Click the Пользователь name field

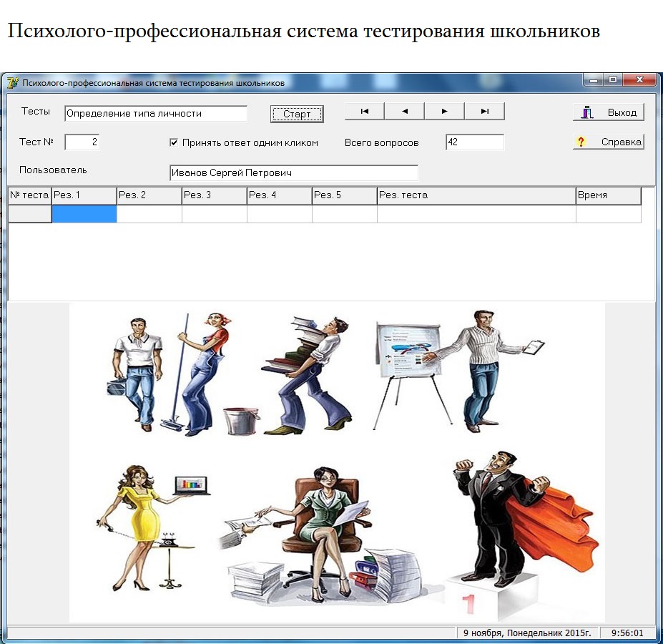pos(294,172)
